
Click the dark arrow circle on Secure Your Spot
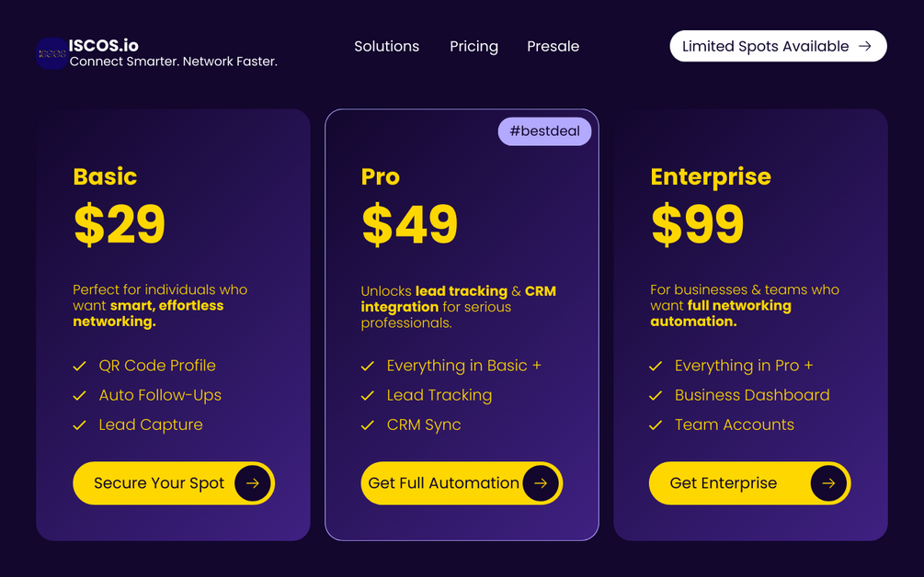pos(252,482)
